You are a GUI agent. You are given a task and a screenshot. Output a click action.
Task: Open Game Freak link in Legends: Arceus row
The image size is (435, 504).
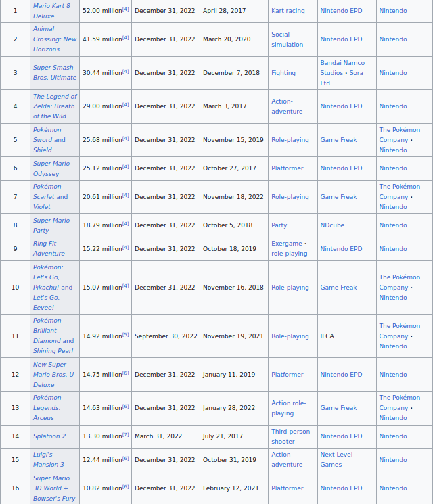338,408
